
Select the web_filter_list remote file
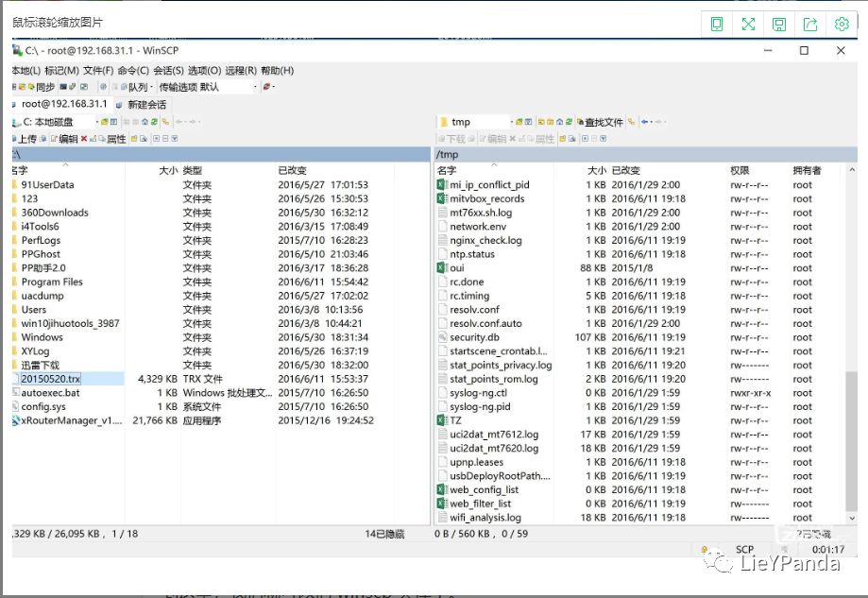480,504
